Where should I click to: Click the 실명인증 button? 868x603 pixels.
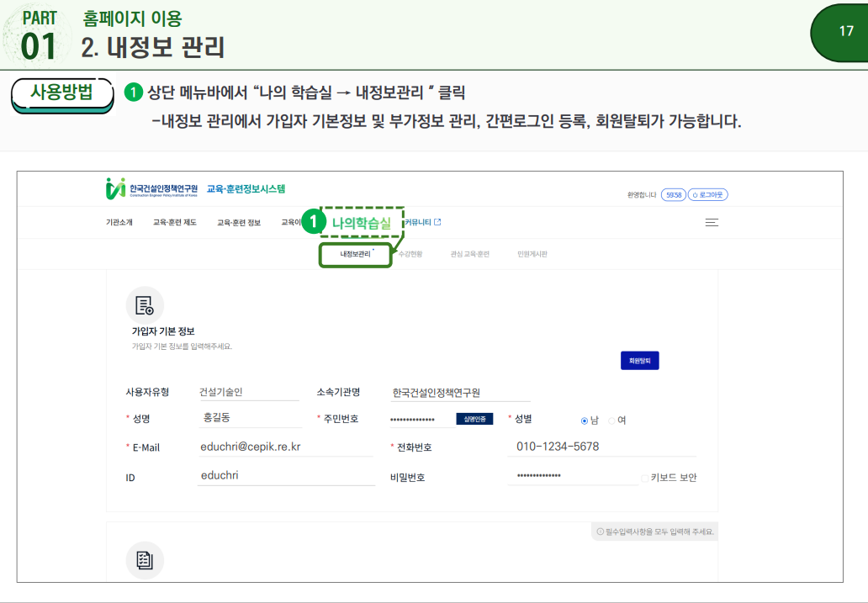[474, 419]
